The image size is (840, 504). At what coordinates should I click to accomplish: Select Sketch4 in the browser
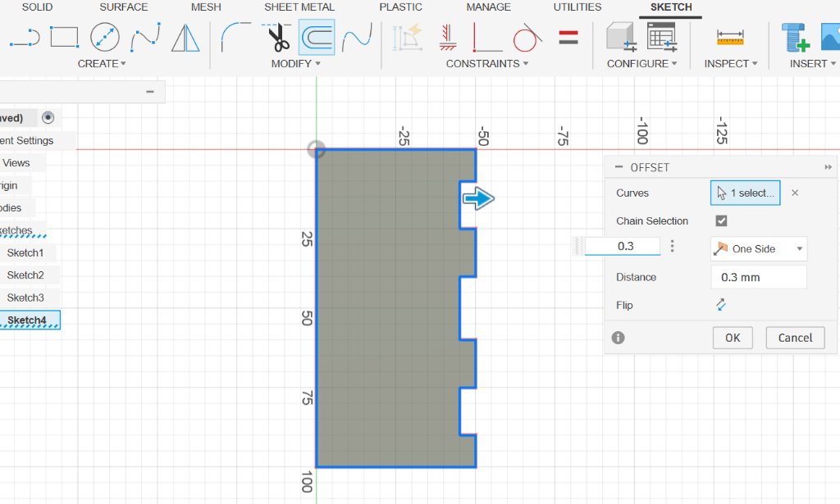(27, 320)
